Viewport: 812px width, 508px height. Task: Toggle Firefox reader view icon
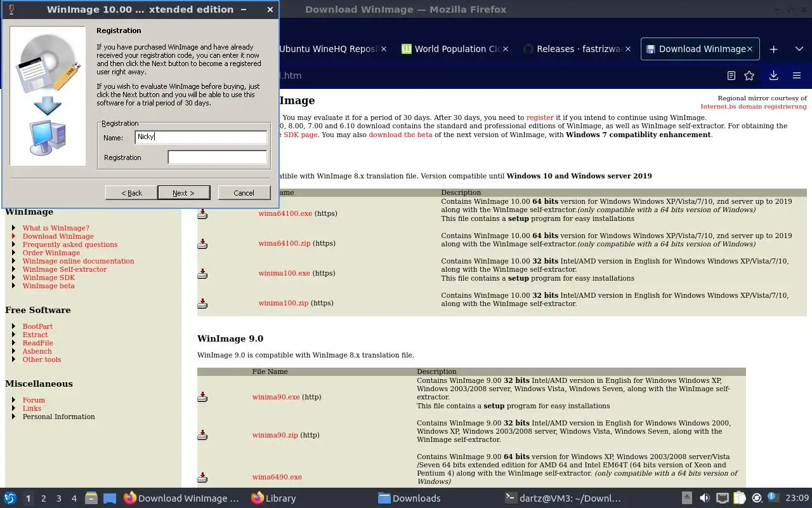(731, 76)
